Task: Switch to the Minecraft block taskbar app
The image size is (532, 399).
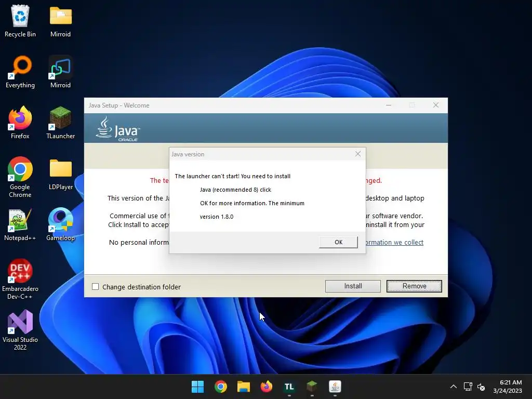Action: click(312, 387)
